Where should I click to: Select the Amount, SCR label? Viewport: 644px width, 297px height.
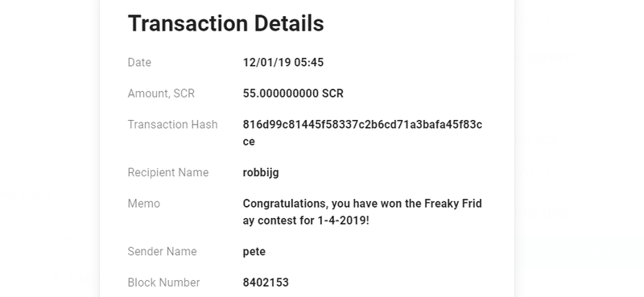[x=161, y=93]
